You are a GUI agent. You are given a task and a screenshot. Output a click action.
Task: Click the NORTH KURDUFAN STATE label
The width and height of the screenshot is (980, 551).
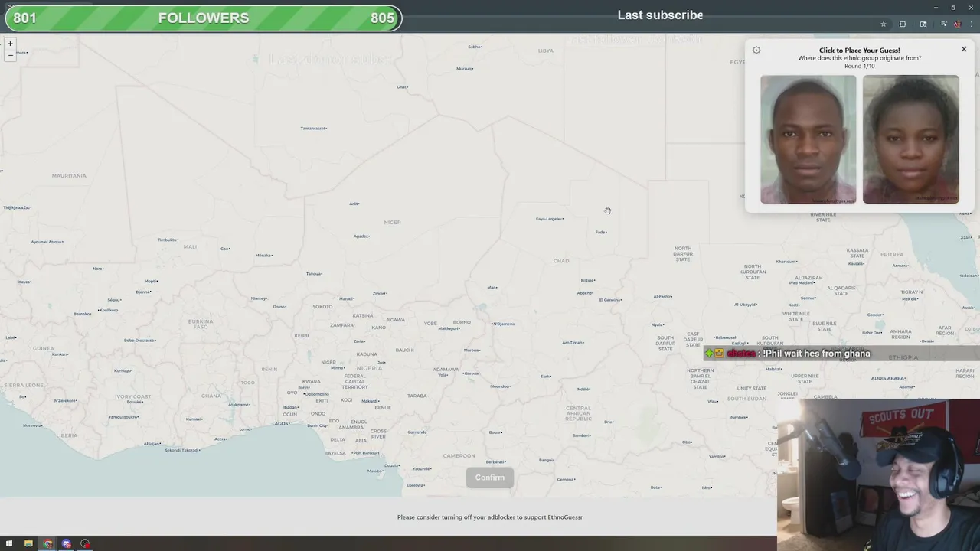[752, 272]
